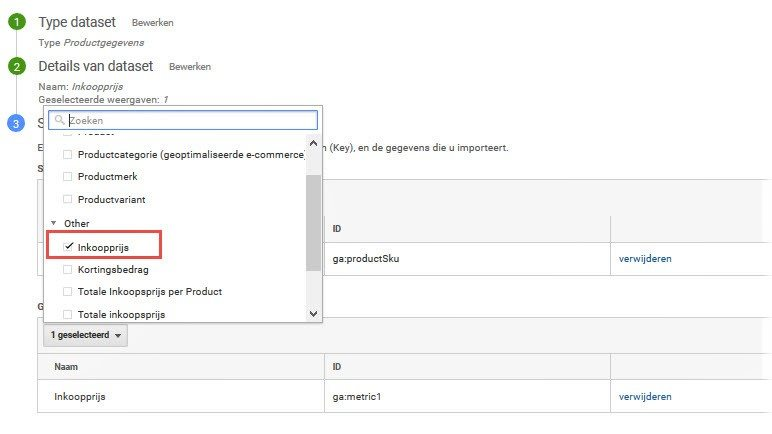
Task: Click the Zoeken search field
Action: (x=183, y=120)
